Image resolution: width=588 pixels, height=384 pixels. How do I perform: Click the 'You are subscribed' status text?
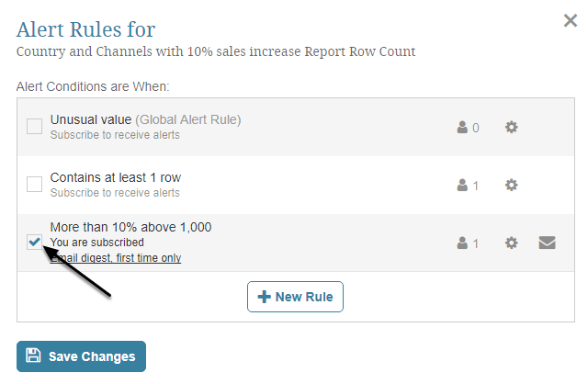(x=96, y=243)
